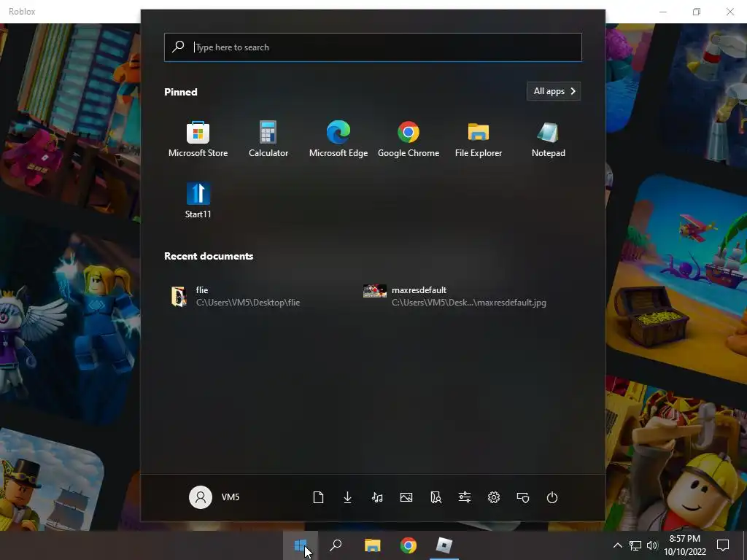Open recent document maxresdefault.jpg
This screenshot has width=747, height=560.
coord(455,296)
